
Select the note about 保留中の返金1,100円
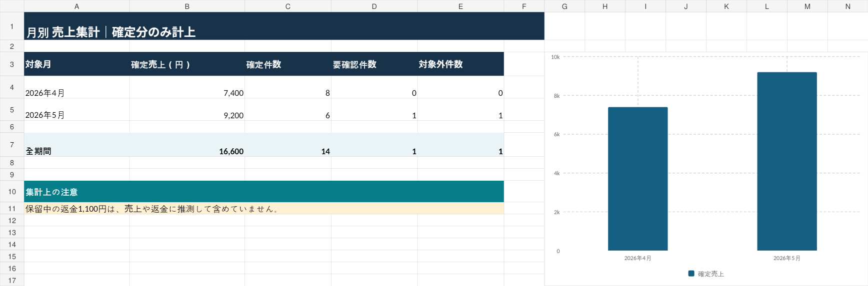[264, 209]
